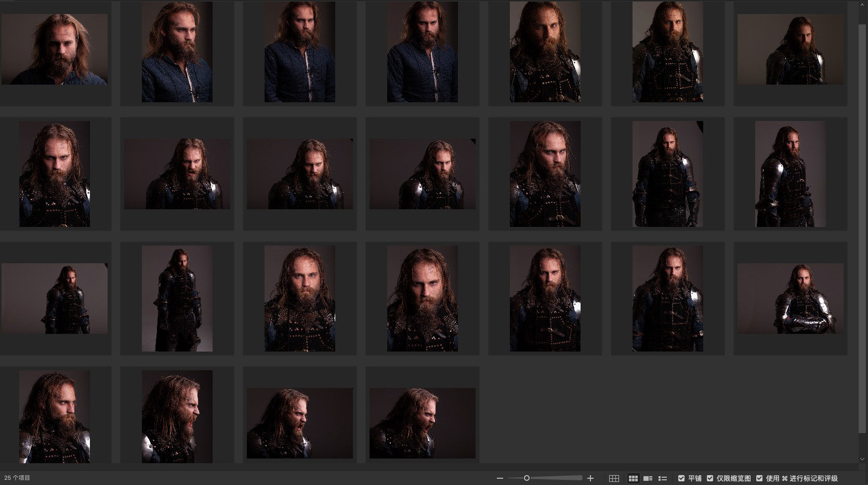This screenshot has width=868, height=485.
Task: Click the thumbnail size slider handle
Action: (x=527, y=478)
